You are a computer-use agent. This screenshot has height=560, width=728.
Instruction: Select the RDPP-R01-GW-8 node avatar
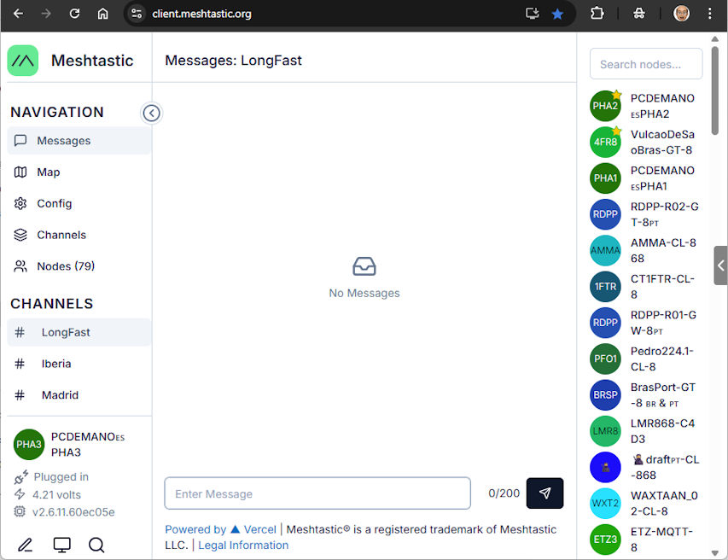click(605, 323)
